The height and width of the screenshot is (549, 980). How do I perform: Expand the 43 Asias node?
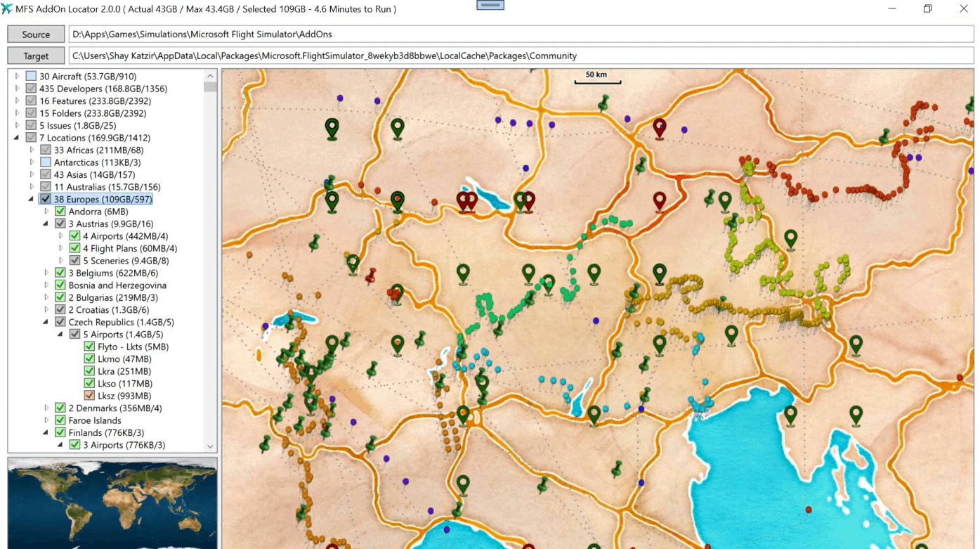pos(32,174)
